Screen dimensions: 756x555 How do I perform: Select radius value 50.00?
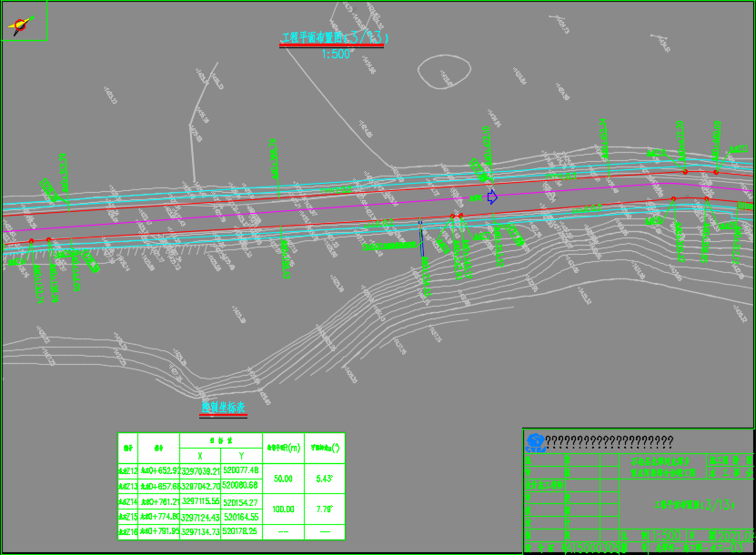284,479
